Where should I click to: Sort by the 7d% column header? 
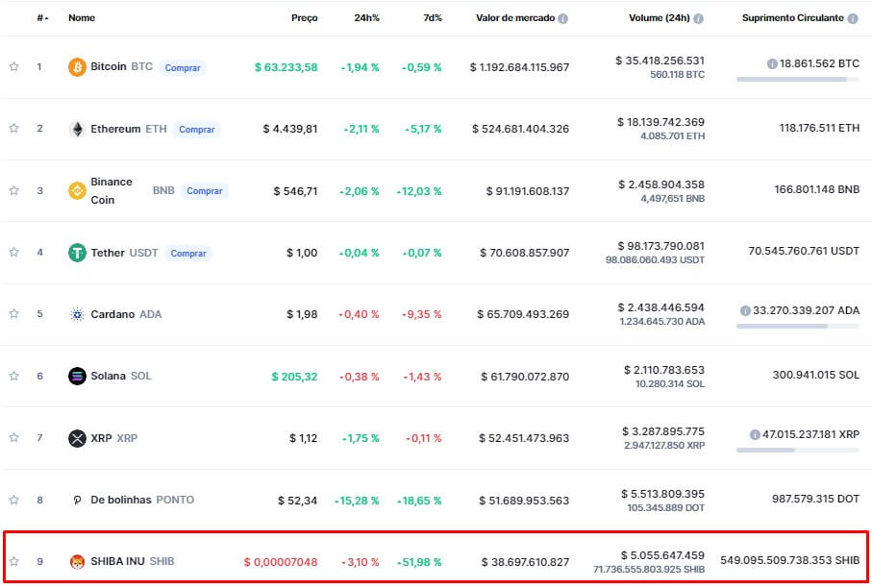432,18
